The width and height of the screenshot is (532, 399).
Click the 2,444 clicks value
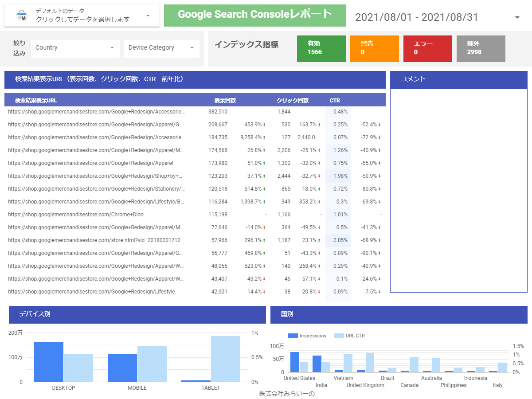pos(284,176)
